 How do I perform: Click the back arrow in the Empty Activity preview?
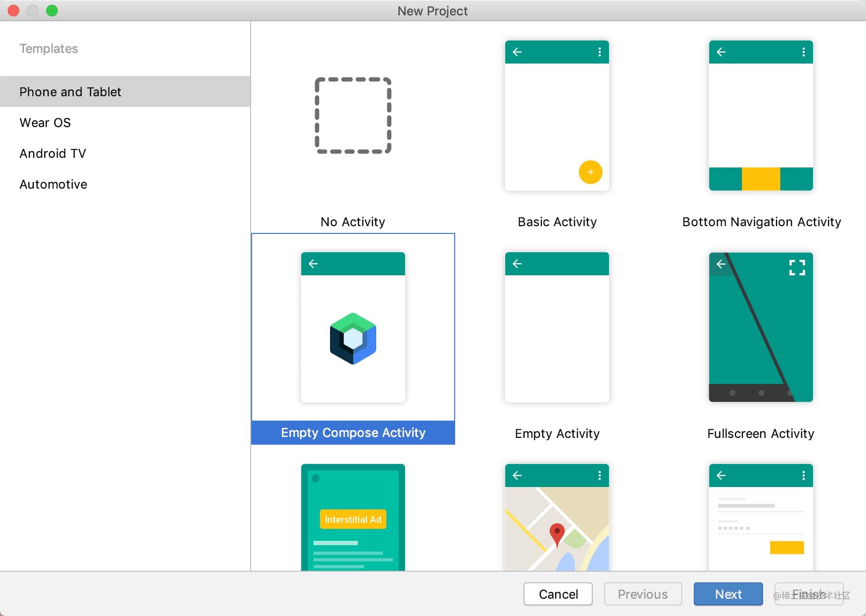coord(517,263)
